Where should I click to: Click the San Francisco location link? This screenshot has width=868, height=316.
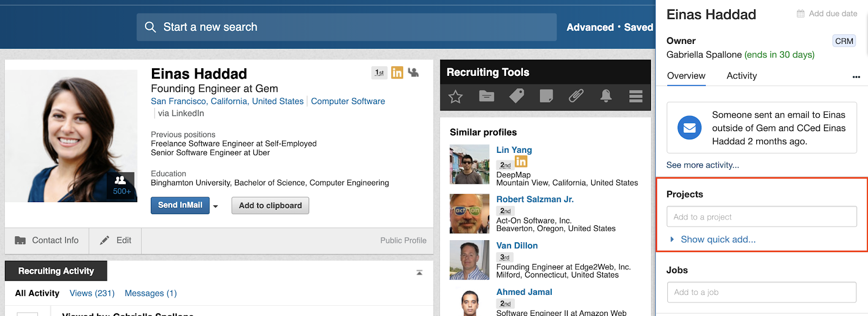227,101
